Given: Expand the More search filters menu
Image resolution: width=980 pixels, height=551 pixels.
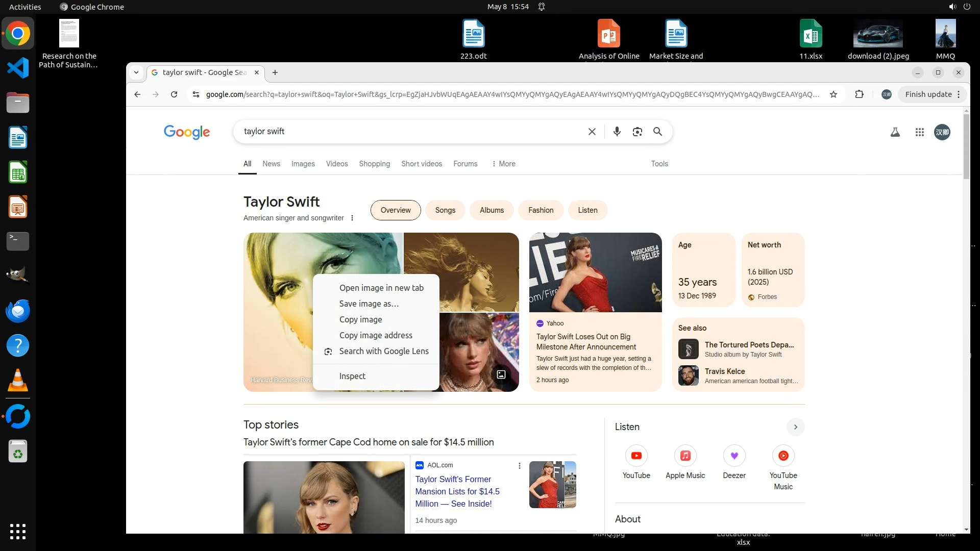Looking at the screenshot, I should (503, 164).
